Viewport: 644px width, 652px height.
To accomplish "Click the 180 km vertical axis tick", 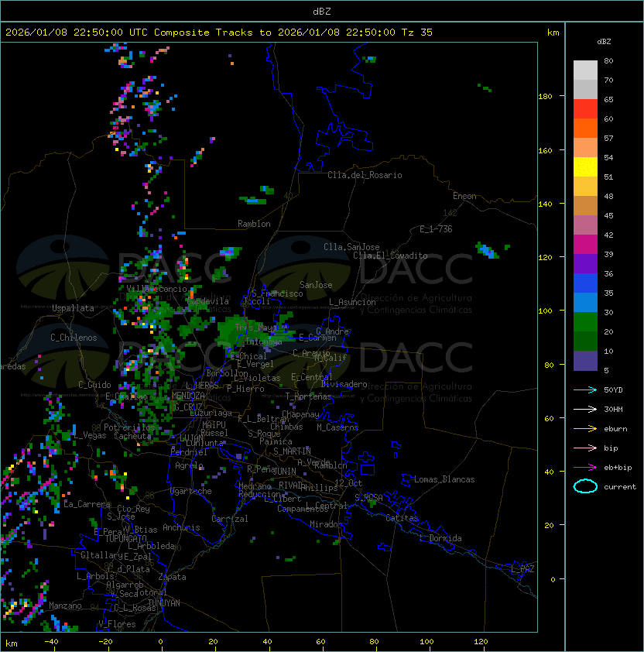I will pos(545,97).
